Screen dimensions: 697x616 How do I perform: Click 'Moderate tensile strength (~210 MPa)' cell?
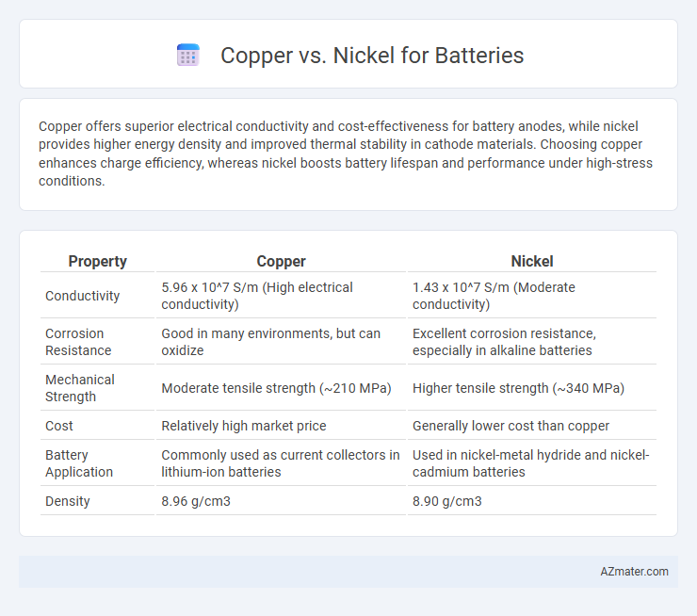coord(281,388)
